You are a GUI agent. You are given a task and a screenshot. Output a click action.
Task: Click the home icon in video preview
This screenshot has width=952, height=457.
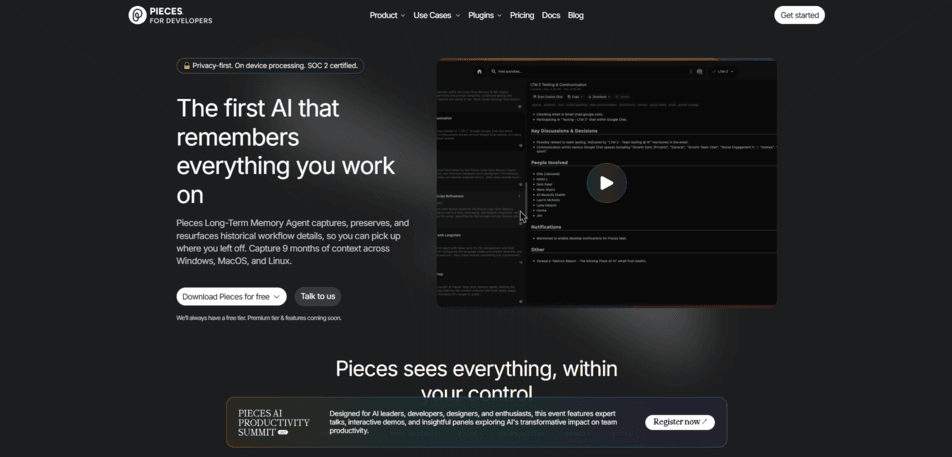coord(479,71)
